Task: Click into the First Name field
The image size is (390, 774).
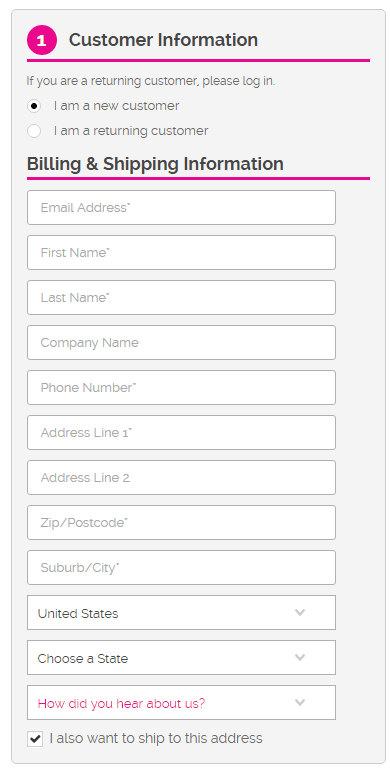Action: click(x=181, y=252)
